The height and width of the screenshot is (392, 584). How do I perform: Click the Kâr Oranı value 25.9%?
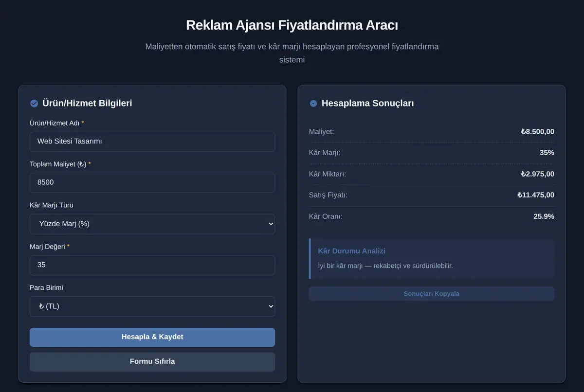coord(544,216)
